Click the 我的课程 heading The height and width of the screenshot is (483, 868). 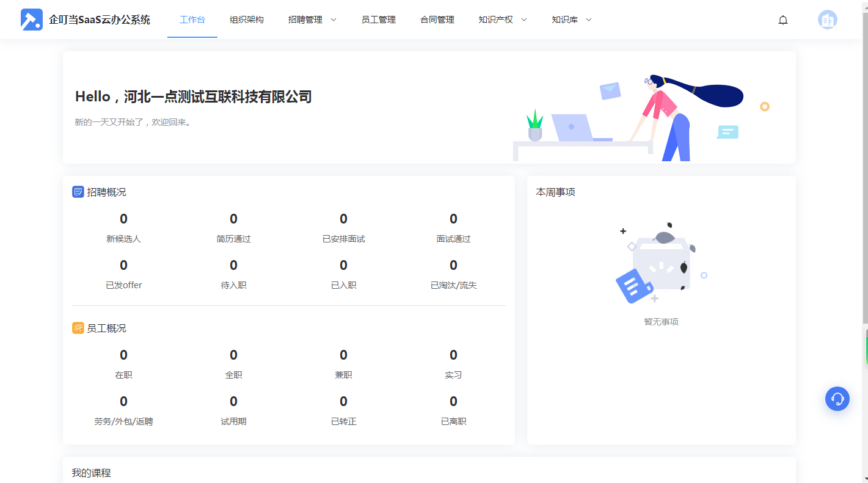click(91, 473)
